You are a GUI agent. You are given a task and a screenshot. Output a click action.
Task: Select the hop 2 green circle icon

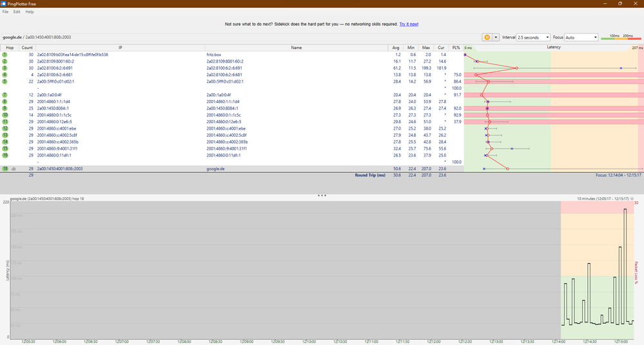(x=5, y=61)
